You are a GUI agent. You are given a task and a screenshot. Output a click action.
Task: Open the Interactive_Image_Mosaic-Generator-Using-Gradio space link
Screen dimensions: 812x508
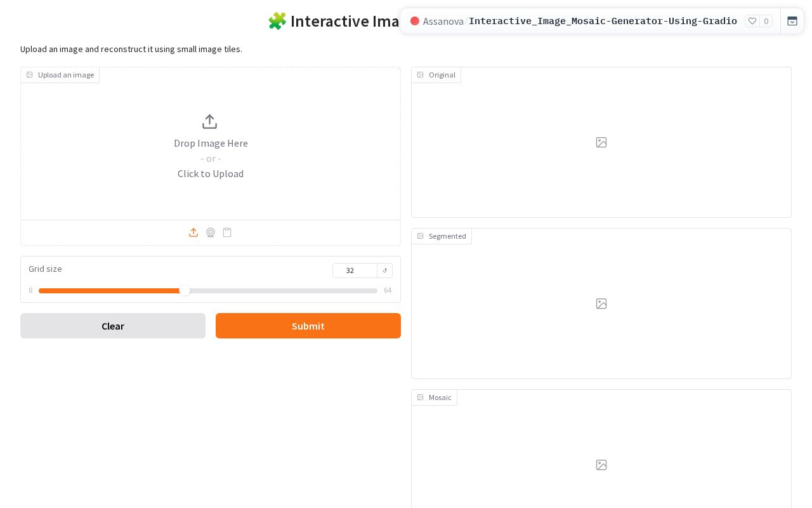tap(603, 21)
